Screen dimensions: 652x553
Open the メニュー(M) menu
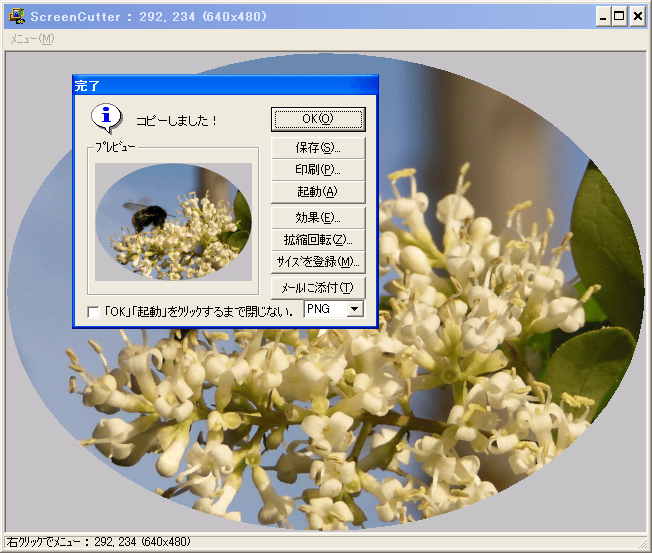point(32,38)
